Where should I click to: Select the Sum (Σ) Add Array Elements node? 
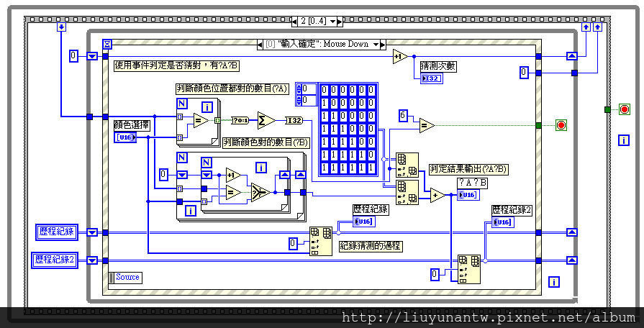point(266,120)
